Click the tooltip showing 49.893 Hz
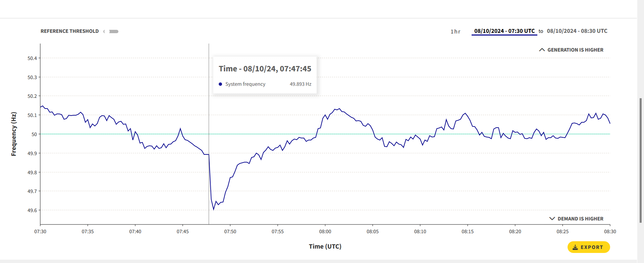The width and height of the screenshot is (644, 263). (265, 75)
